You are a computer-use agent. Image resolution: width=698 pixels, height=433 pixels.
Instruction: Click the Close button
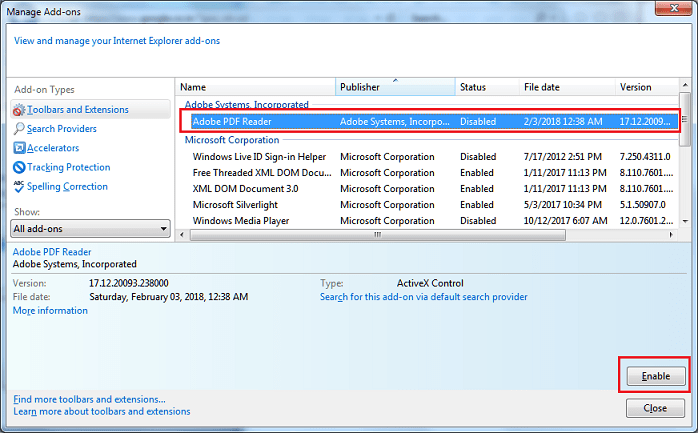[x=655, y=408]
